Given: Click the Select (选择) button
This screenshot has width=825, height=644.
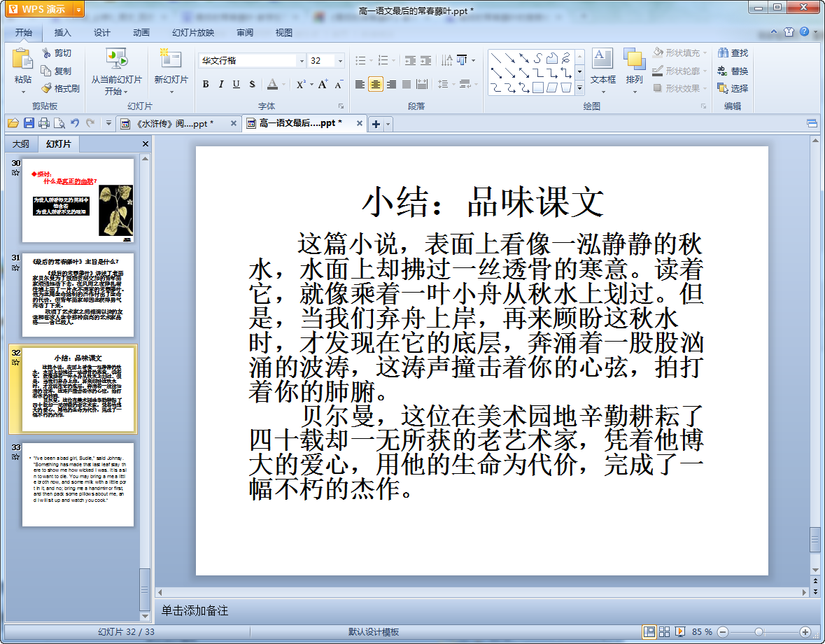Looking at the screenshot, I should (x=733, y=88).
